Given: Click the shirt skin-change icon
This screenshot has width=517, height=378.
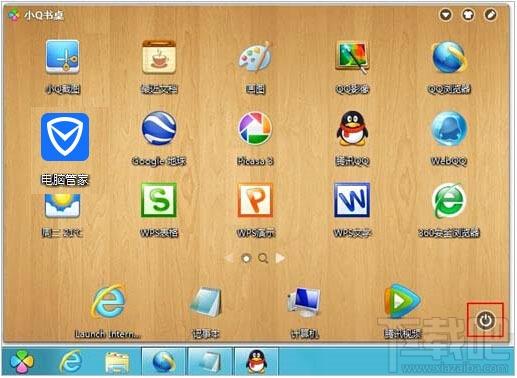Looking at the screenshot, I should coord(468,15).
